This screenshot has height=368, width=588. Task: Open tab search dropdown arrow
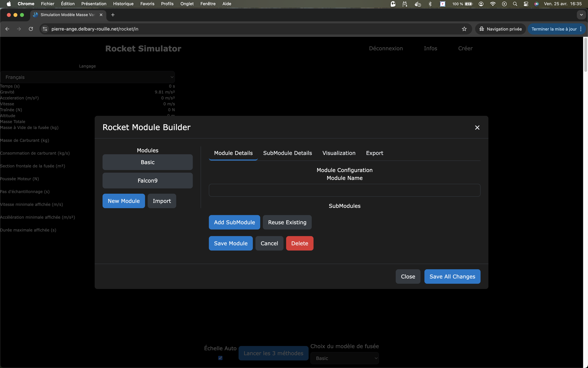tap(581, 15)
